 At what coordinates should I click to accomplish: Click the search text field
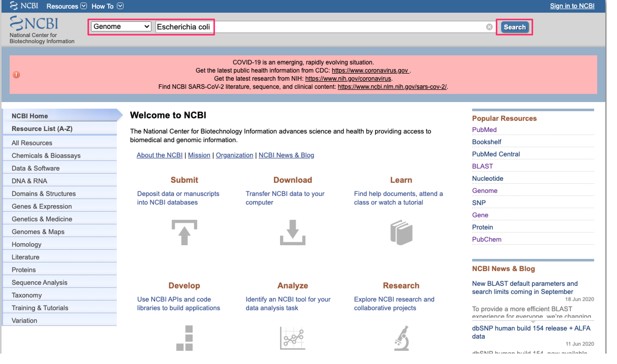(x=325, y=27)
